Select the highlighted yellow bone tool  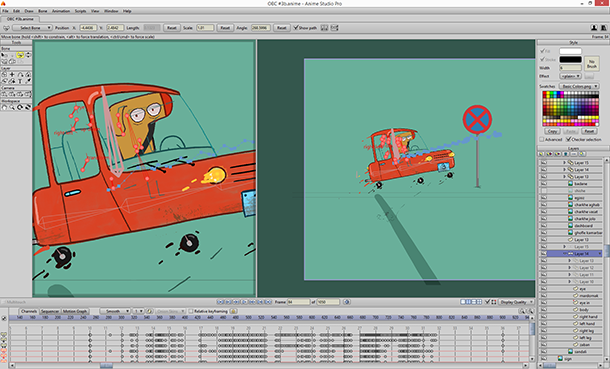[x=20, y=55]
